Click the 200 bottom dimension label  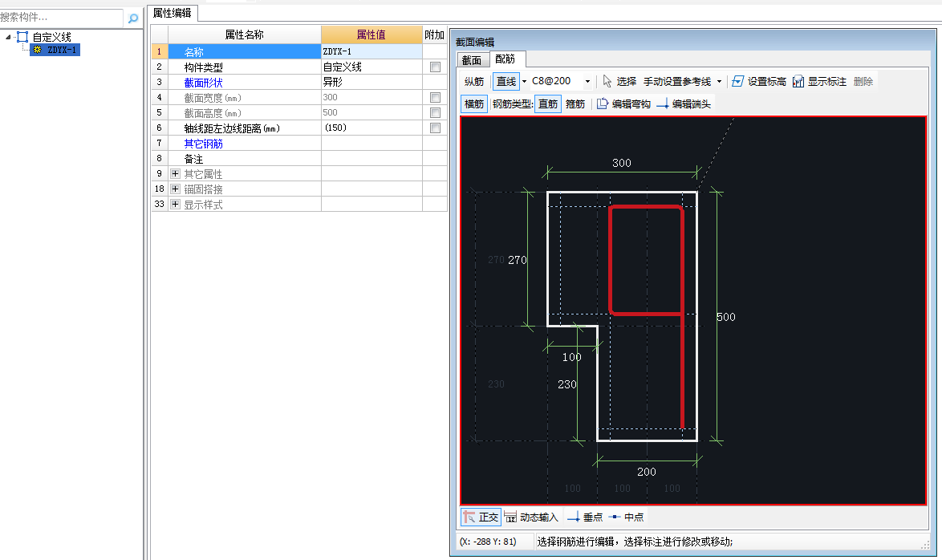click(647, 472)
